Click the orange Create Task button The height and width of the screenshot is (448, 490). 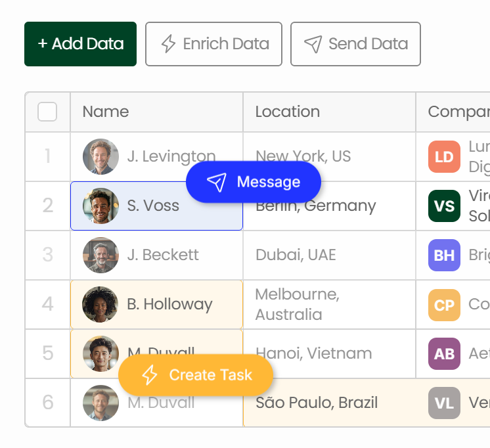point(196,375)
